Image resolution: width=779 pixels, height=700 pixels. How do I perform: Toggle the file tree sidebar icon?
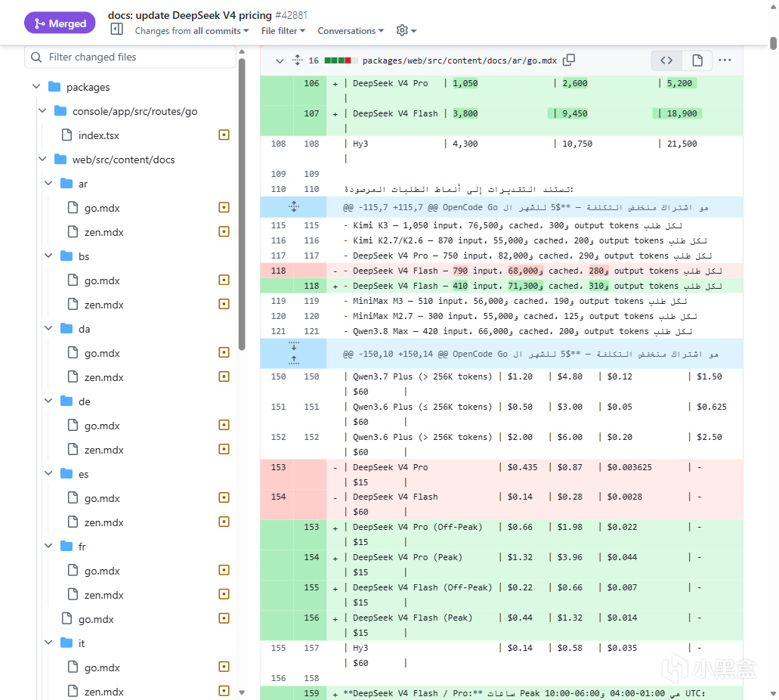pos(116,29)
